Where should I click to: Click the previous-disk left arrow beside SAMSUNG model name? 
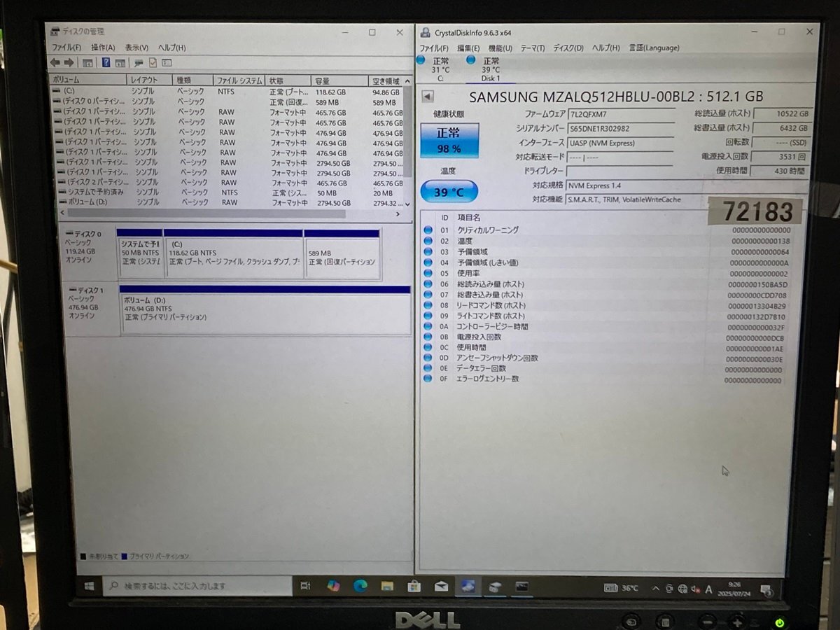click(x=428, y=97)
